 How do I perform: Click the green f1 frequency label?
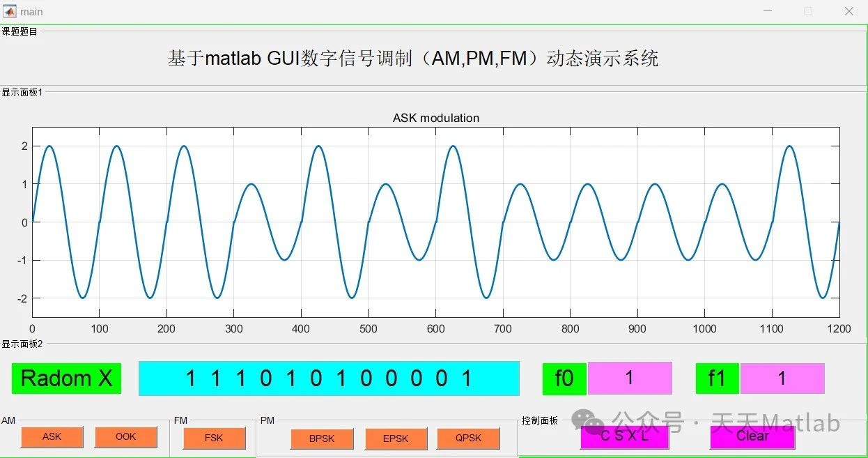(717, 378)
